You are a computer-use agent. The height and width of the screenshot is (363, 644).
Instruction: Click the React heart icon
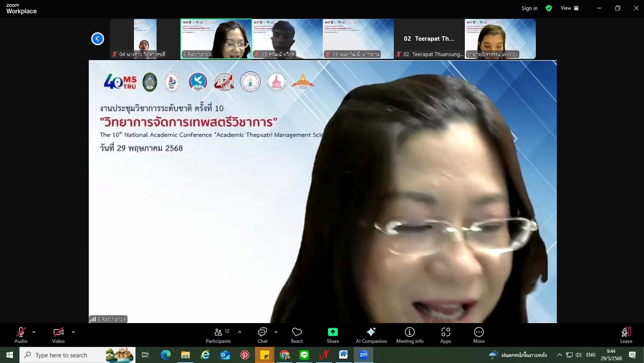pos(297,335)
